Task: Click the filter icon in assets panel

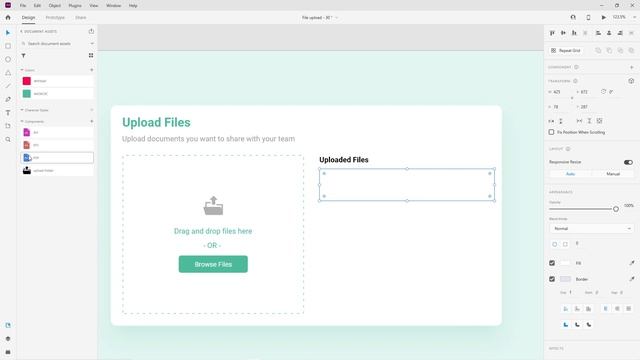Action: (x=24, y=56)
